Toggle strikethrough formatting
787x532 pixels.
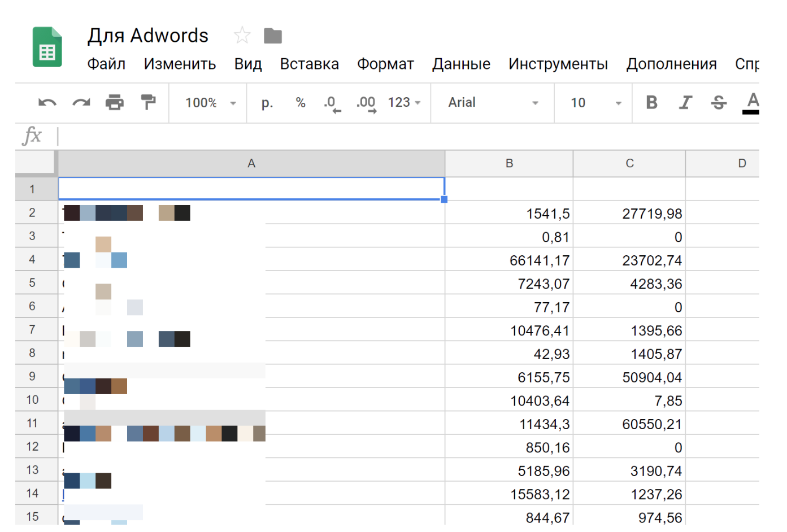[x=719, y=102]
